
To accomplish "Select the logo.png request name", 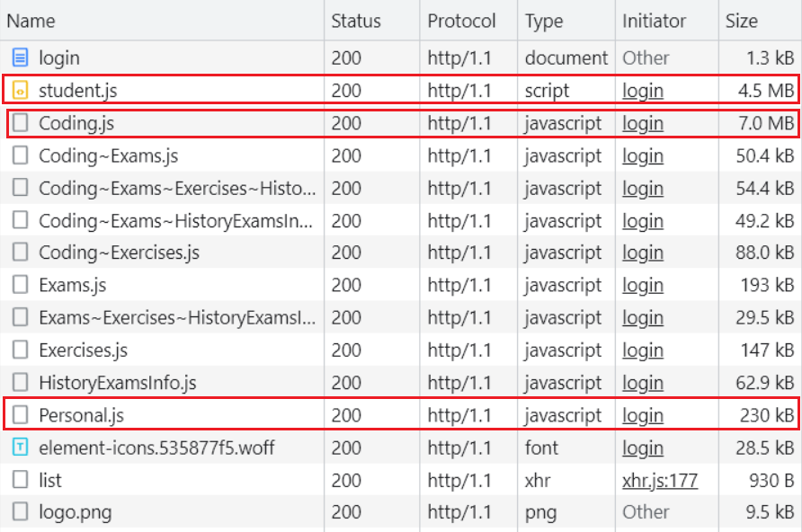I will pyautogui.click(x=76, y=512).
